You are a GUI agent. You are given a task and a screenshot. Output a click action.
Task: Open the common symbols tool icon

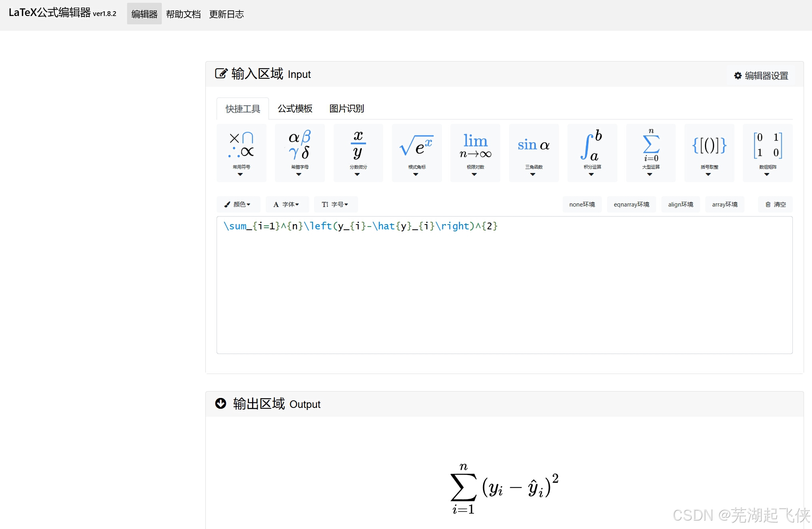coord(241,153)
